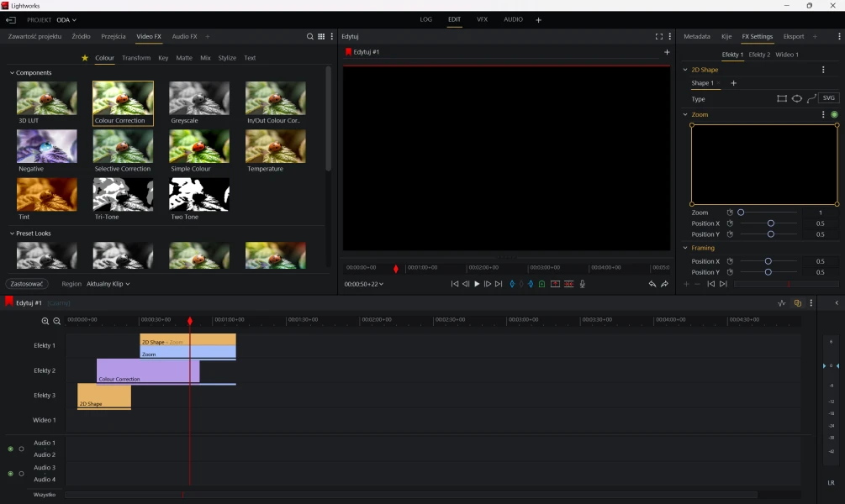Select the ellipse shape type icon

click(797, 99)
